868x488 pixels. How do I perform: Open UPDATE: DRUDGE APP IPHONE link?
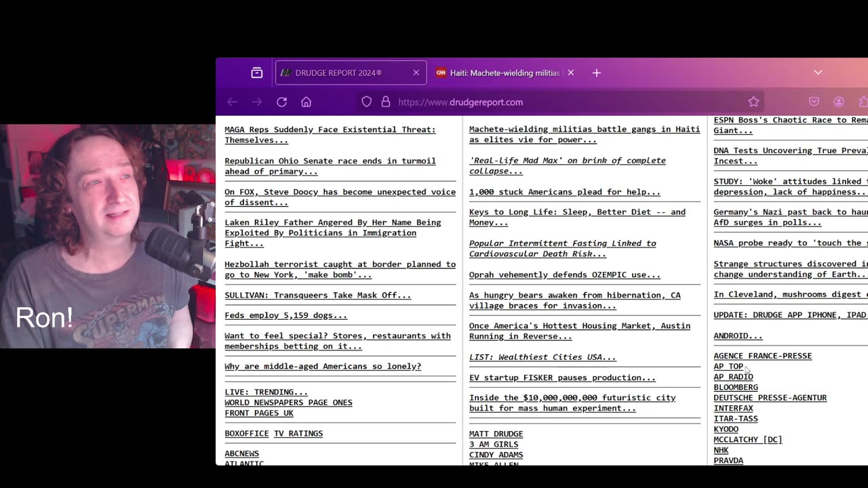[x=790, y=315]
